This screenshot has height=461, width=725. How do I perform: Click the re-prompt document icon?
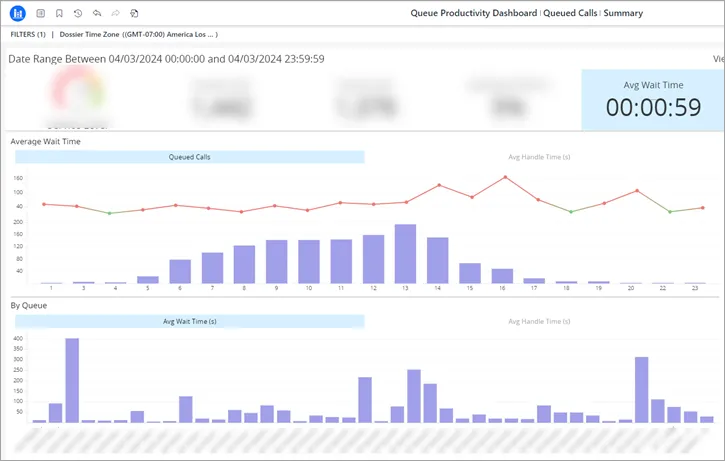(134, 13)
